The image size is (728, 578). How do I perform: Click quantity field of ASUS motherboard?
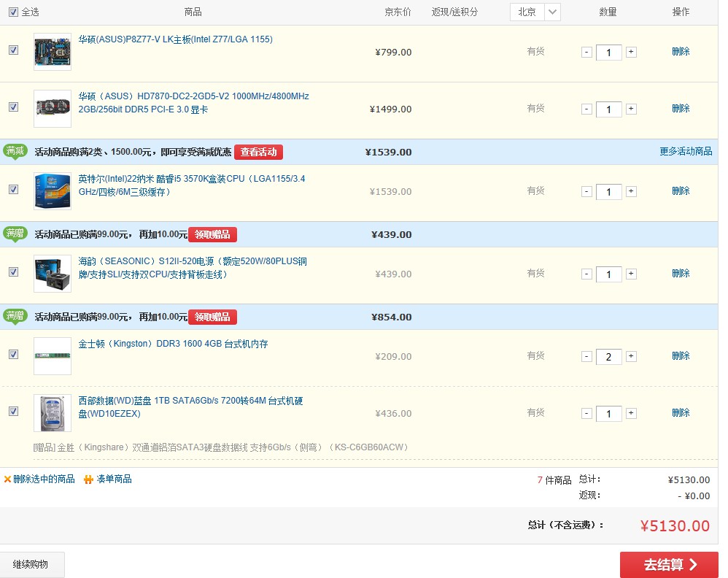point(608,53)
